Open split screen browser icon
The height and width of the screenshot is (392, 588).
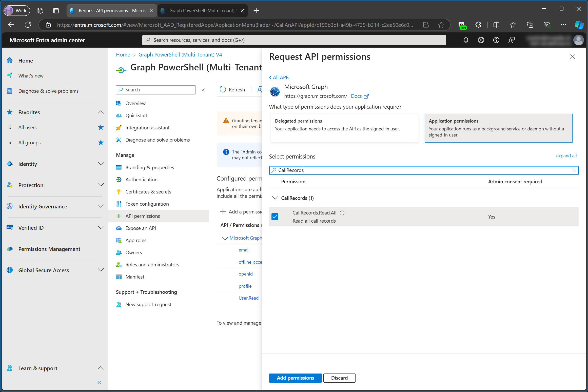pyautogui.click(x=496, y=25)
